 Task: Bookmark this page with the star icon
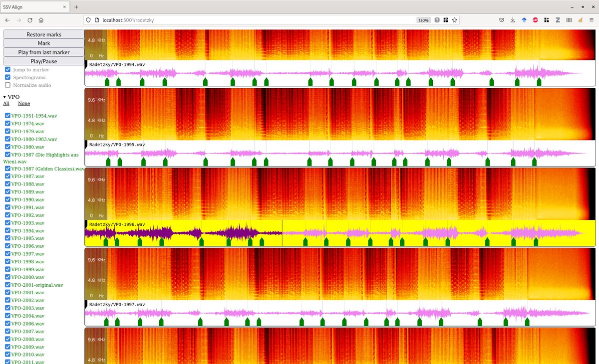point(454,20)
